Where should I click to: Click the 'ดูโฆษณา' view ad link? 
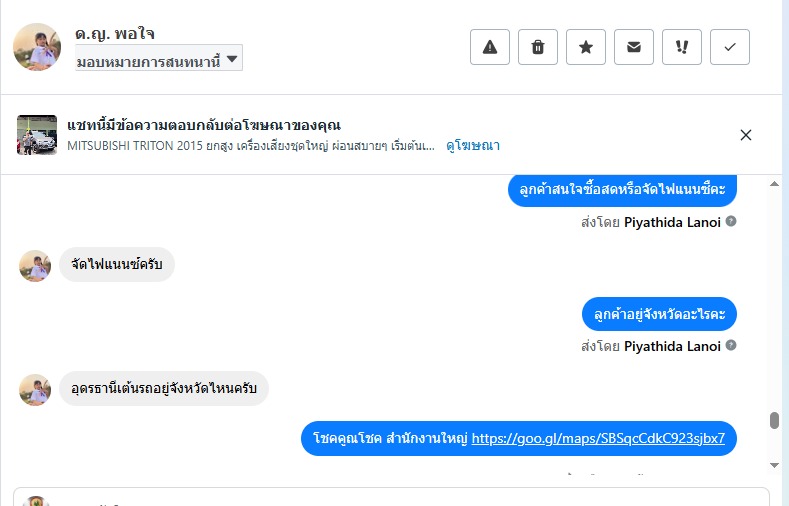point(473,146)
